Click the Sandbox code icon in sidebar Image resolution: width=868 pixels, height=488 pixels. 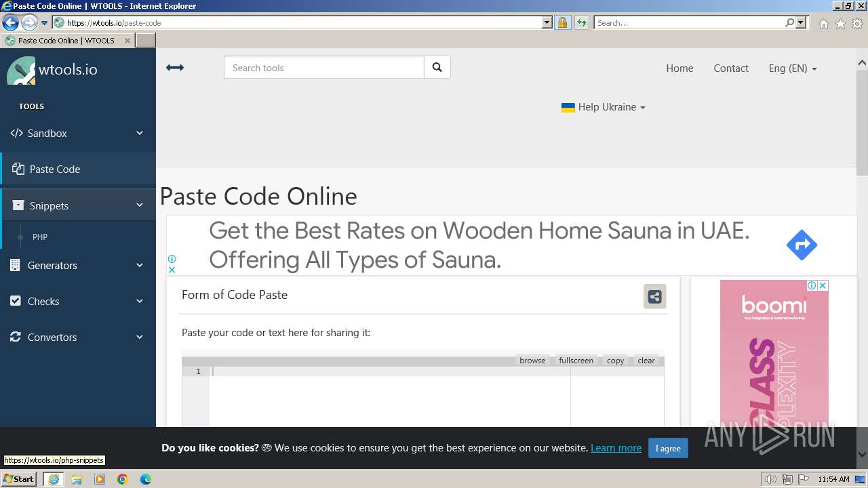pos(16,133)
